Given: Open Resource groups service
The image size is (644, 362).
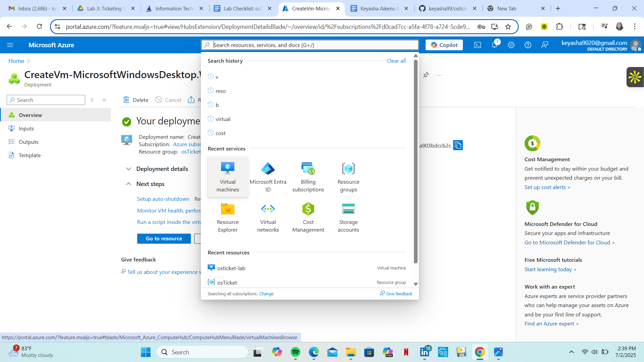Looking at the screenshot, I should point(348,177).
